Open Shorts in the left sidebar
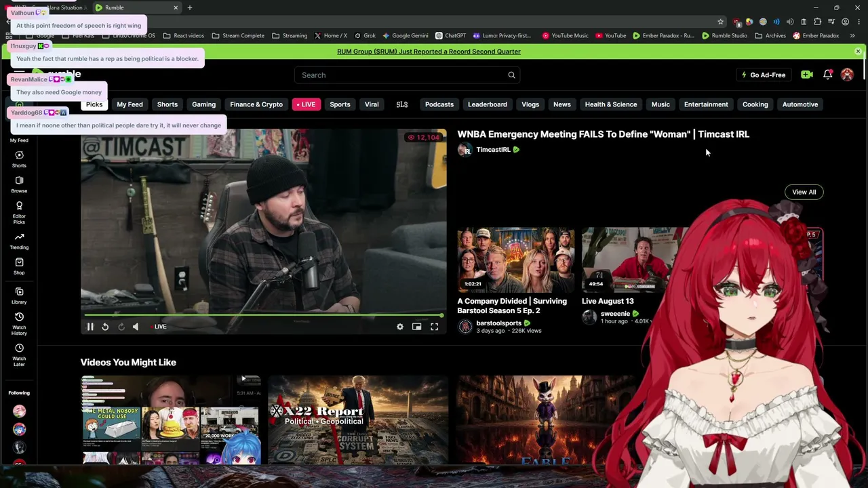868x488 pixels. (x=19, y=159)
